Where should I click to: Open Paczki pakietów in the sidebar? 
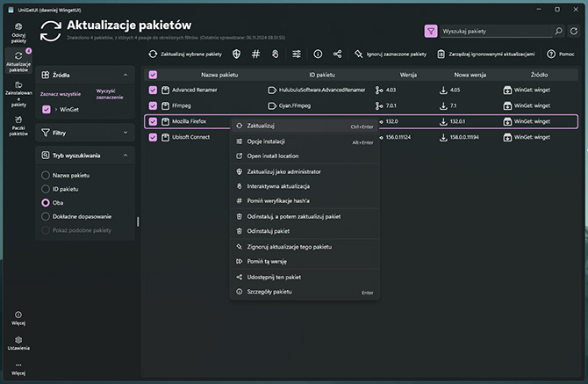(18, 126)
